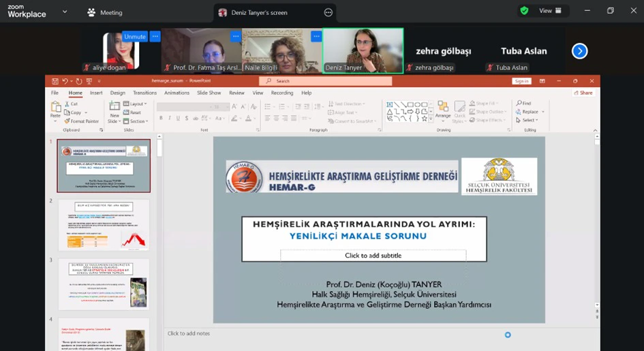Click the Share button in PowerPoint
The height and width of the screenshot is (351, 644).
(583, 93)
